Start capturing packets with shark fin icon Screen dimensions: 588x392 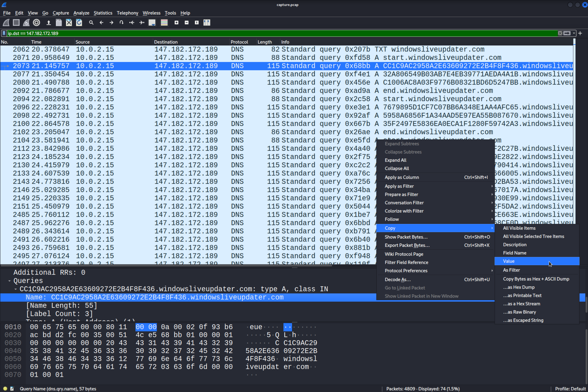(x=6, y=23)
